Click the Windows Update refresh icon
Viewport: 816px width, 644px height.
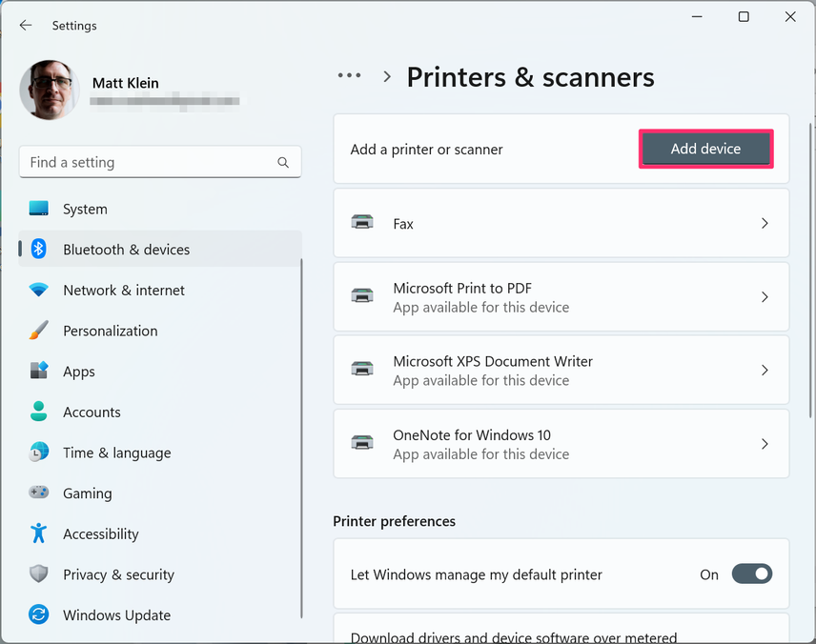[38, 614]
